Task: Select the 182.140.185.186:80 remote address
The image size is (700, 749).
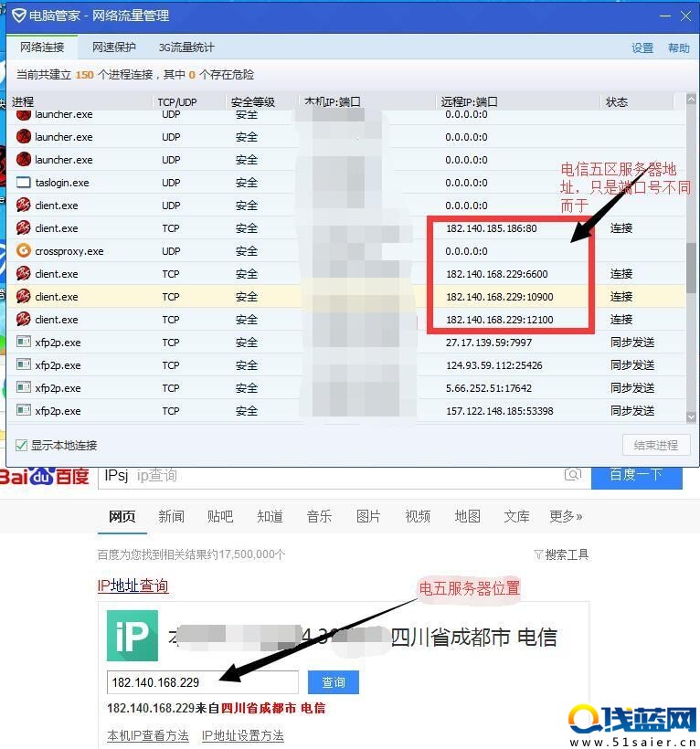Action: [492, 228]
